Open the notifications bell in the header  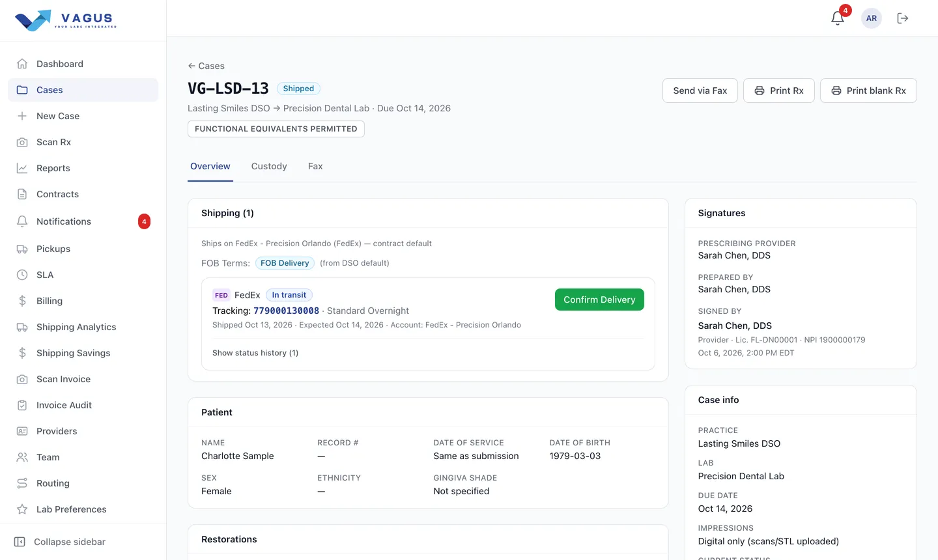point(838,18)
